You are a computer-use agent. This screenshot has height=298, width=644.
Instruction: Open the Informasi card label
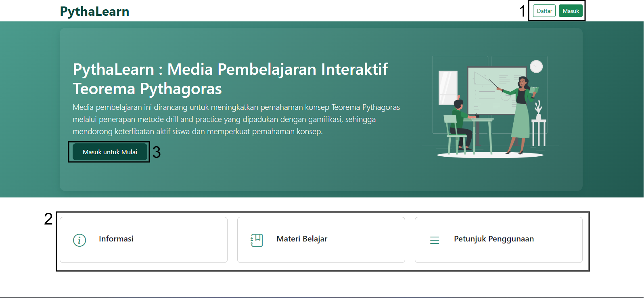pyautogui.click(x=116, y=239)
